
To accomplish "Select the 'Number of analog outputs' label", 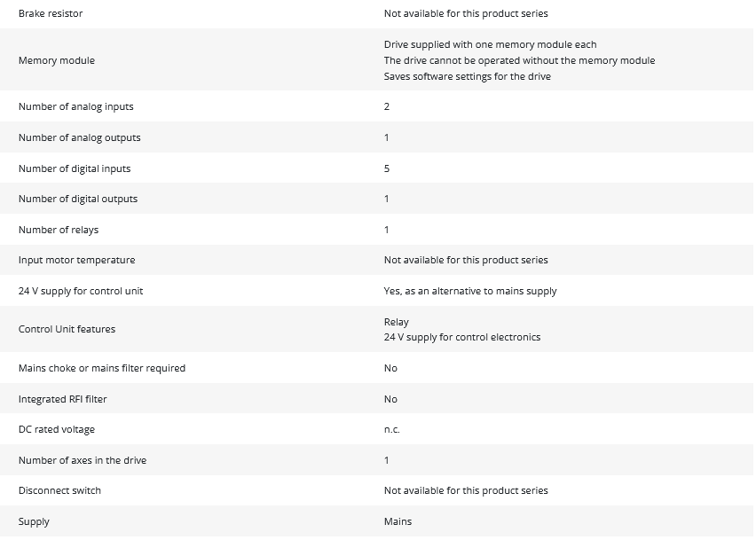I will point(79,137).
